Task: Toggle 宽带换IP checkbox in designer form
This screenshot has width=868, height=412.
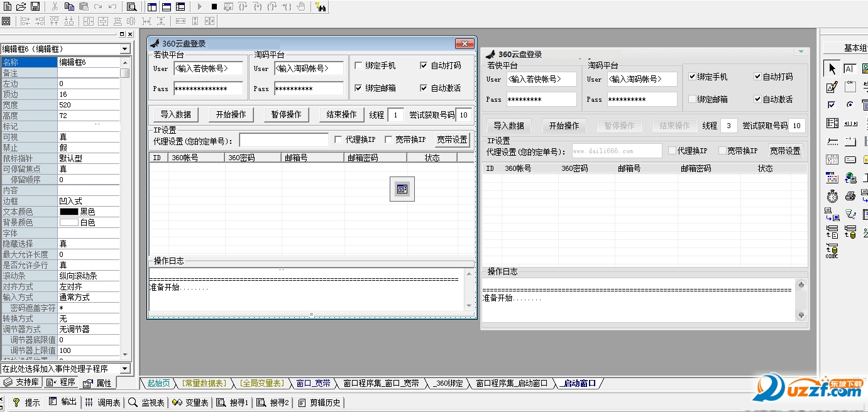Action: (x=388, y=139)
